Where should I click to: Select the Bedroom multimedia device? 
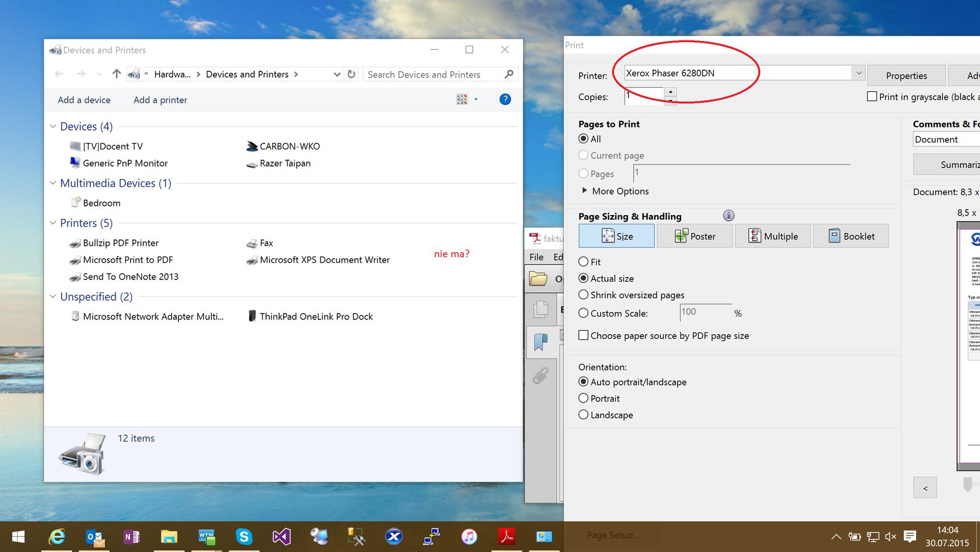coord(95,203)
